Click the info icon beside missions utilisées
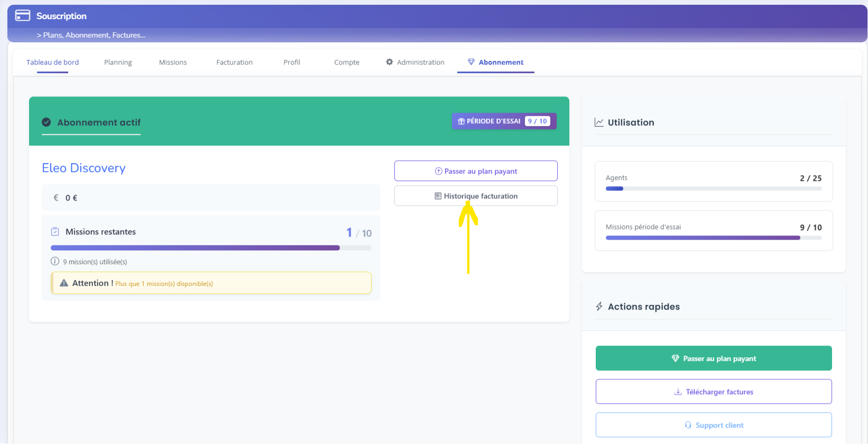Image resolution: width=868 pixels, height=444 pixels. [x=55, y=261]
